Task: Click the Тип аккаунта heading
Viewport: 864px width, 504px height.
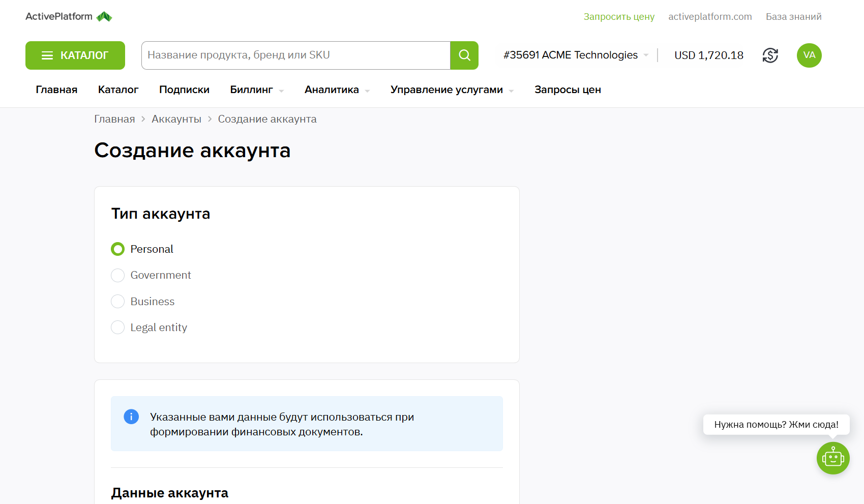Action: (161, 214)
